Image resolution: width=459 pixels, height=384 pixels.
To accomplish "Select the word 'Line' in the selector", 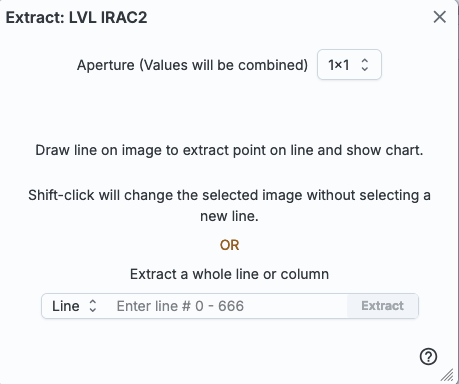I will pyautogui.click(x=66, y=306).
